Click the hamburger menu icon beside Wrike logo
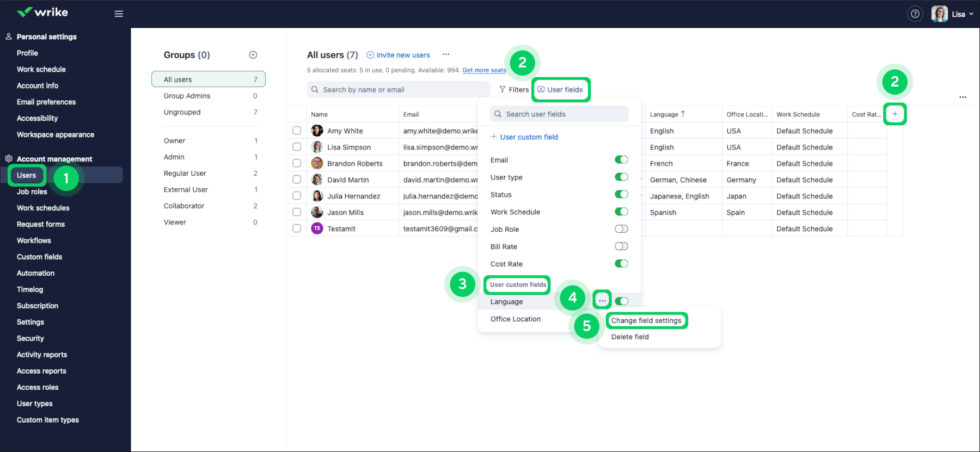980x452 pixels. [119, 14]
